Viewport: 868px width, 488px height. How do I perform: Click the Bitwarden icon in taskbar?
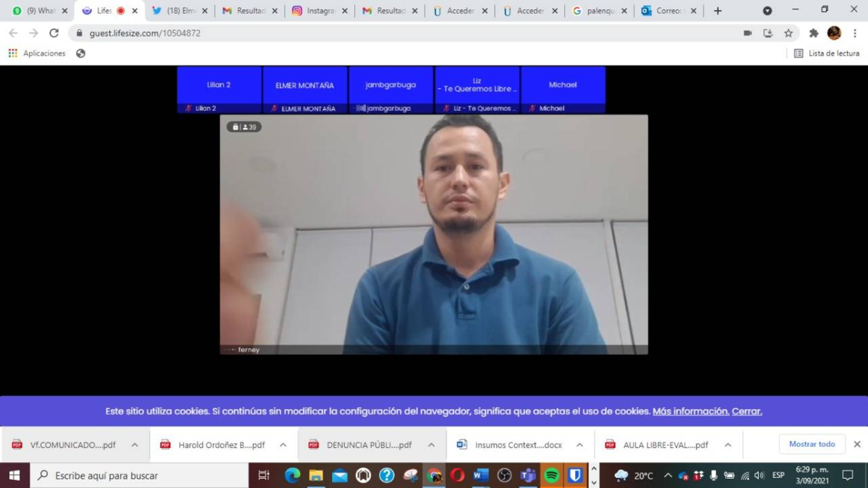[575, 475]
